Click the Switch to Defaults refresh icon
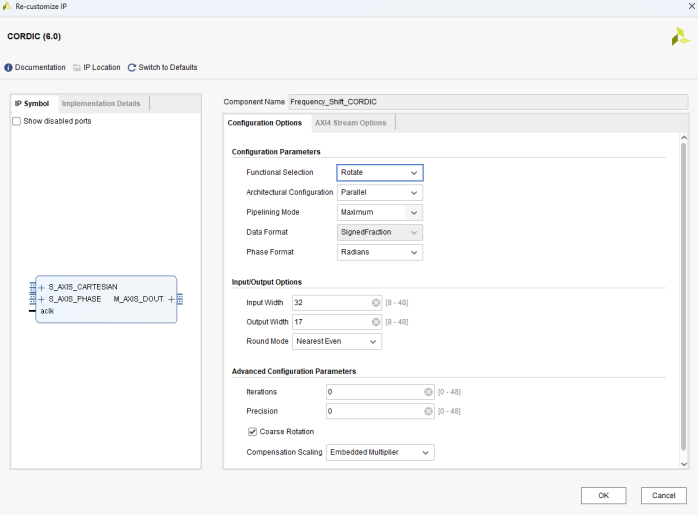 pyautogui.click(x=132, y=68)
